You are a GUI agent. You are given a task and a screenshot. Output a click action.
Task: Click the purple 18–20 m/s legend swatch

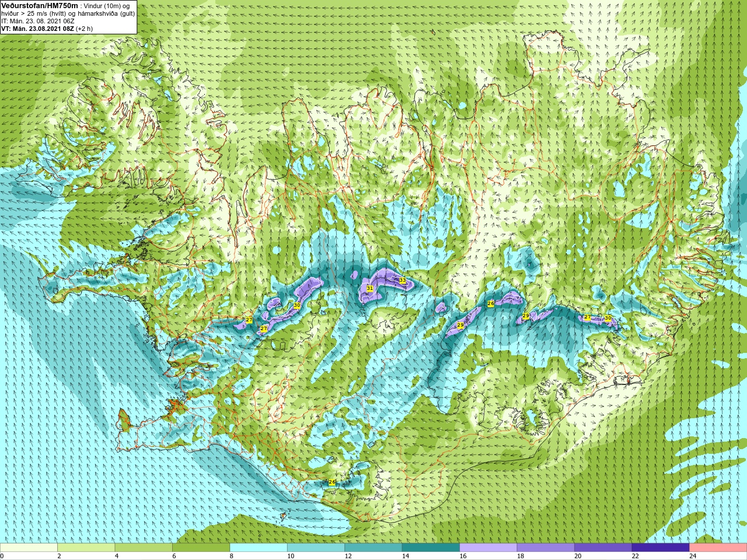pyautogui.click(x=546, y=548)
